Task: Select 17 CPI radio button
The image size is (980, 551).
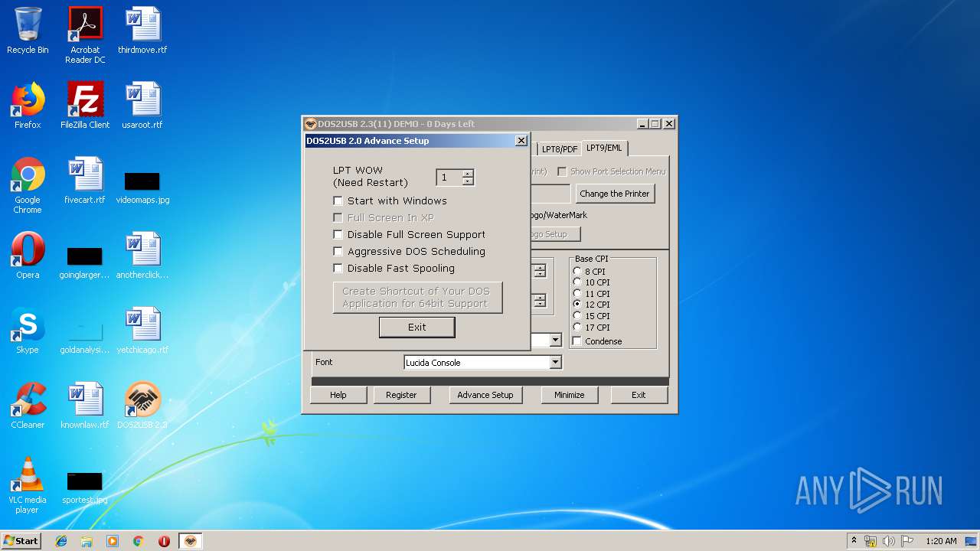Action: 577,327
